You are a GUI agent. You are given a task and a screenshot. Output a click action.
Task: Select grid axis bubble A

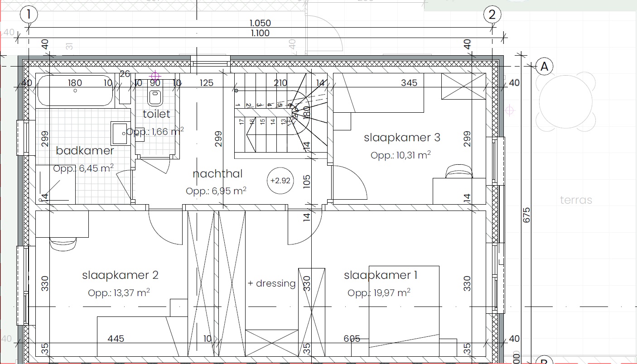point(544,67)
